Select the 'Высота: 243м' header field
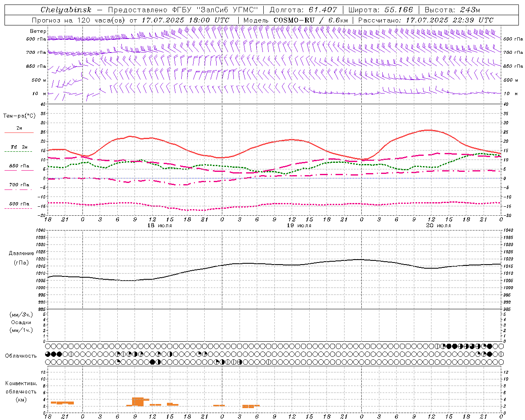 pyautogui.click(x=452, y=10)
